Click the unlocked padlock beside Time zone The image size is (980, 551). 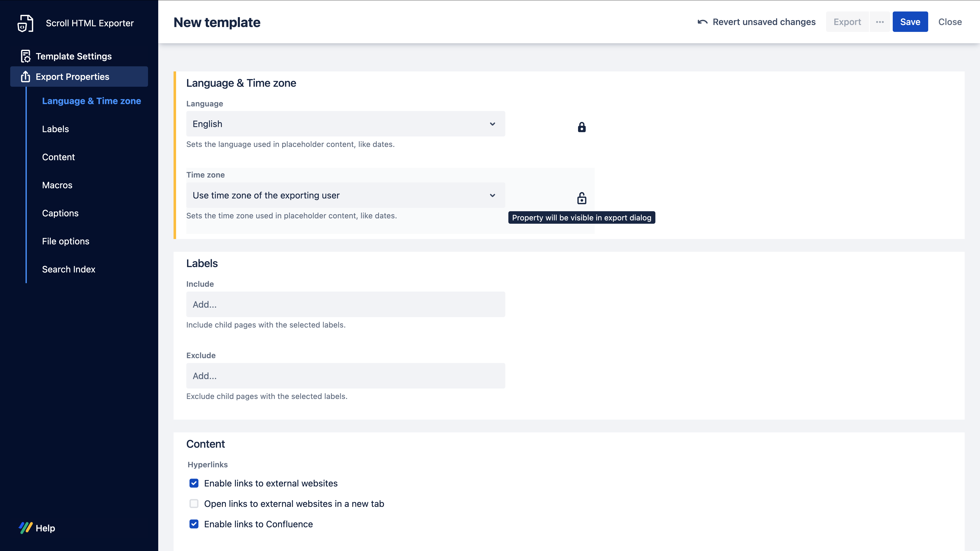point(581,198)
